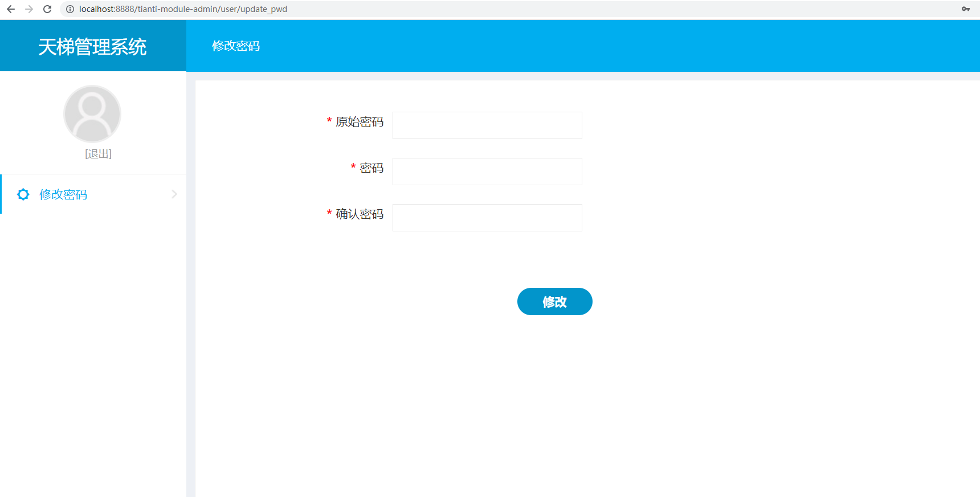Click the [退出] logout link
The width and height of the screenshot is (980, 497).
point(98,154)
